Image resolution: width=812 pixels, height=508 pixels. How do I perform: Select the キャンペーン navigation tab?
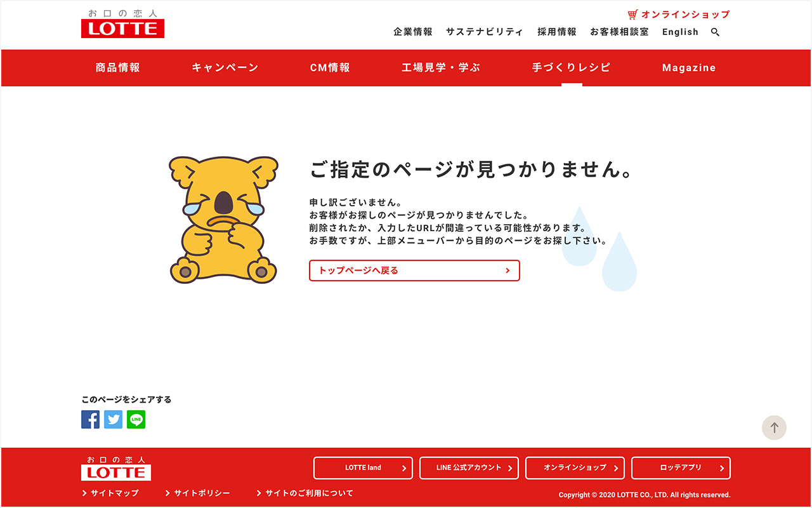click(x=225, y=67)
